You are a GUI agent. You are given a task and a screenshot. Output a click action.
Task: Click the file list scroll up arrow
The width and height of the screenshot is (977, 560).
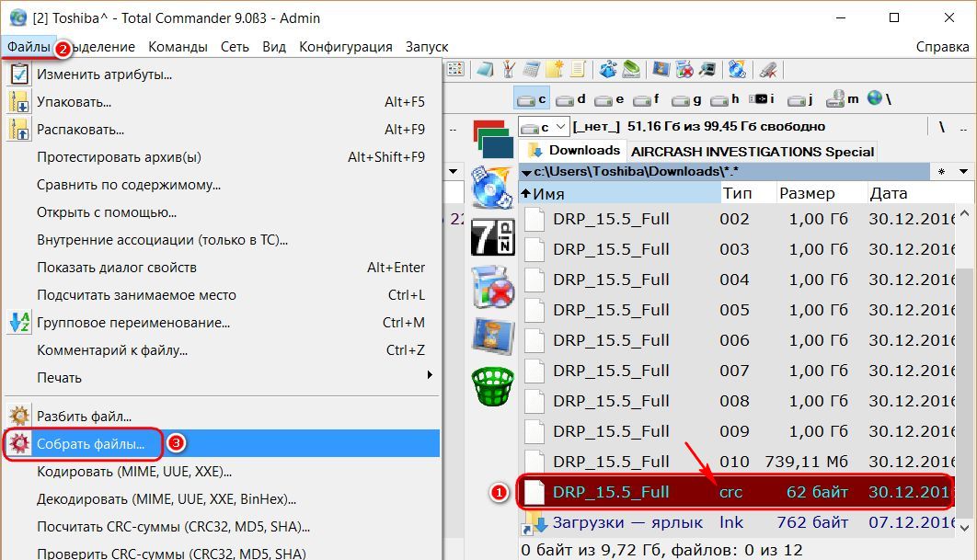pyautogui.click(x=964, y=214)
